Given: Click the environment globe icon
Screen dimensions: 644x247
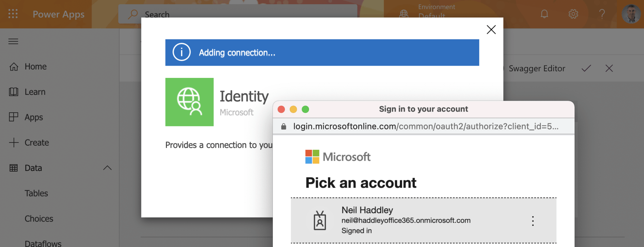Looking at the screenshot, I should (x=404, y=14).
